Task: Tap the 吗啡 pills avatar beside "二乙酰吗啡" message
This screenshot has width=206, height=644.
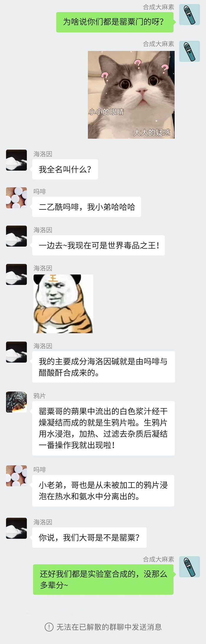Action: tap(16, 198)
